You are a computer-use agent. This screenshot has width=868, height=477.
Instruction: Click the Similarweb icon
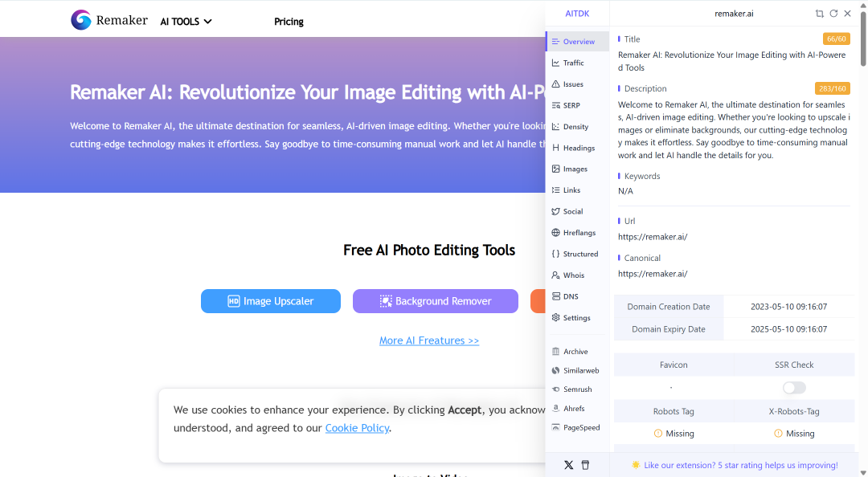tap(556, 370)
